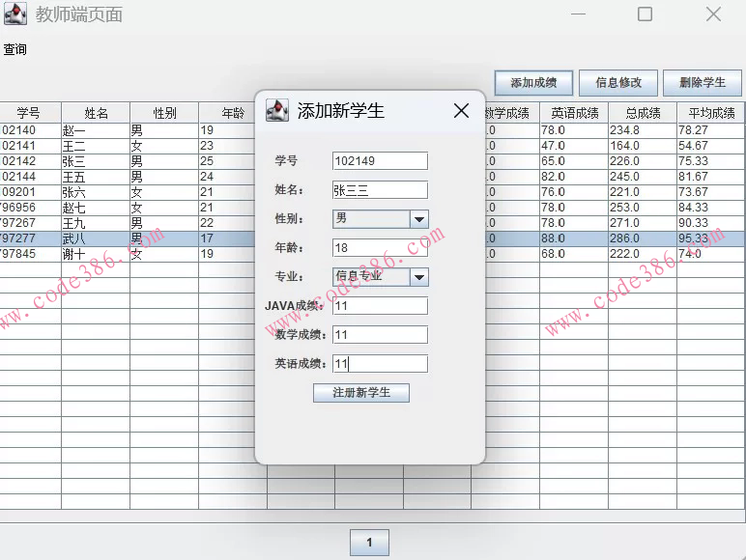Select the name cell 张六
Screen dimensions: 746x560
point(96,192)
